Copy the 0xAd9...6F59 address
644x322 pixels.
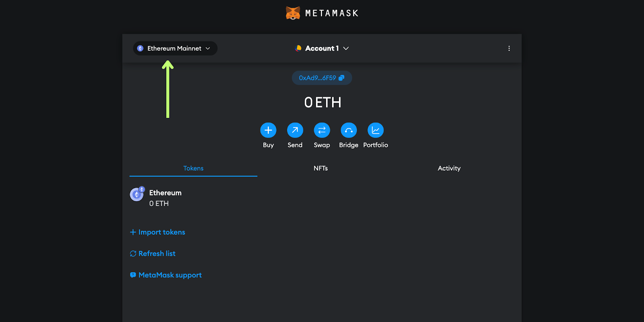322,78
